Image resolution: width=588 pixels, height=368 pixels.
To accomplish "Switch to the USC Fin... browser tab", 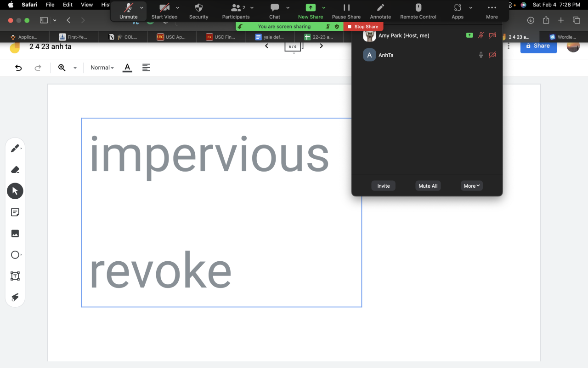I will (x=220, y=37).
